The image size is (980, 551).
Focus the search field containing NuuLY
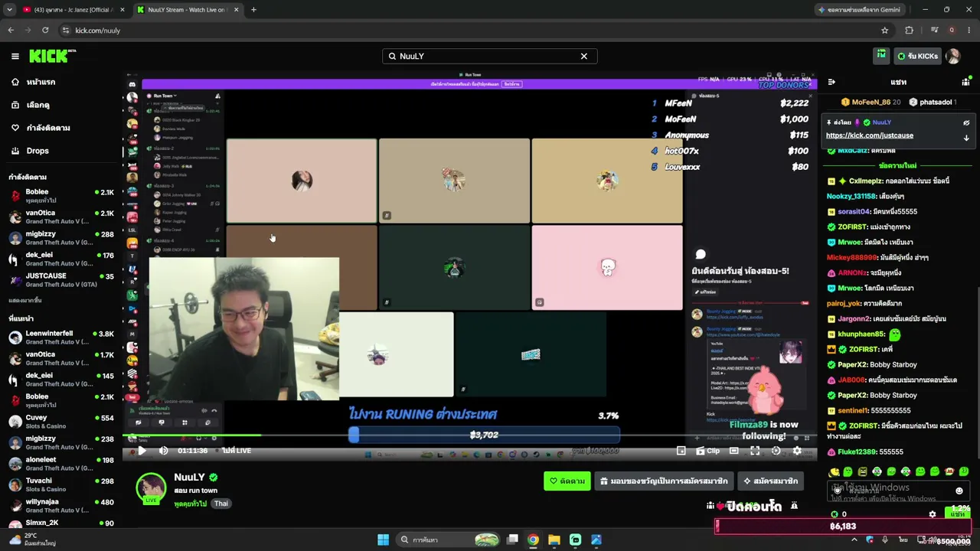point(489,56)
